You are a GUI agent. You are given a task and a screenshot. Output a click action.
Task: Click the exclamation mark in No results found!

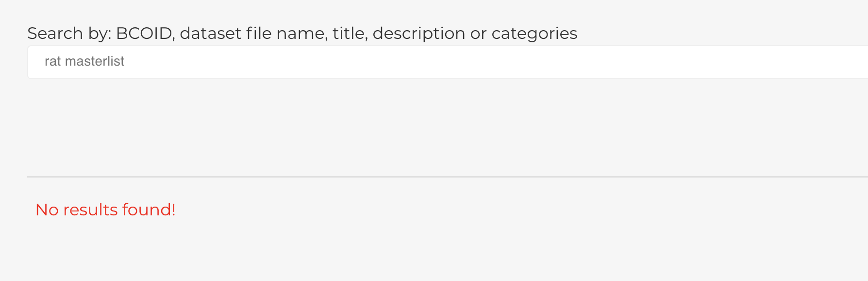tap(172, 210)
